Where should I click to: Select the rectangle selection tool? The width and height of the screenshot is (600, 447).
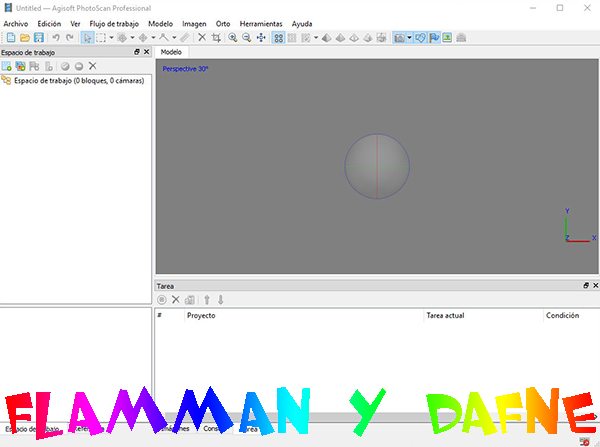(101, 38)
